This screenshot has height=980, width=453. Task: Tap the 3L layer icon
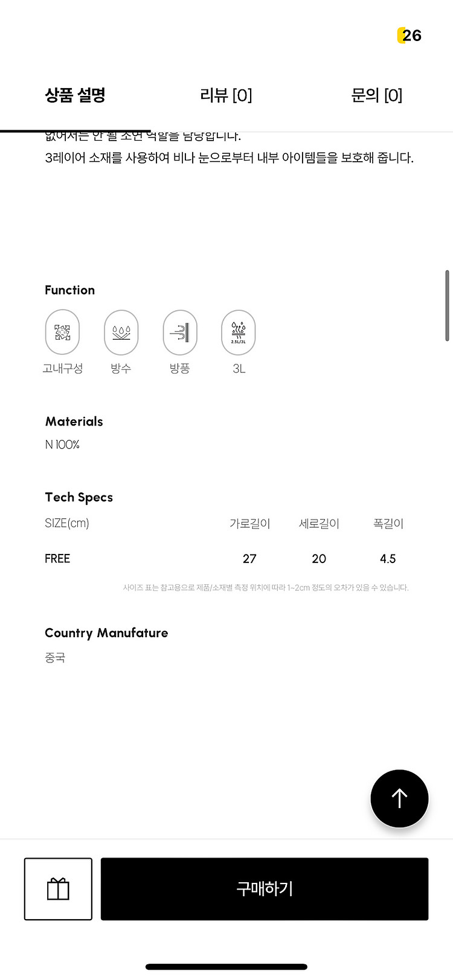239,332
